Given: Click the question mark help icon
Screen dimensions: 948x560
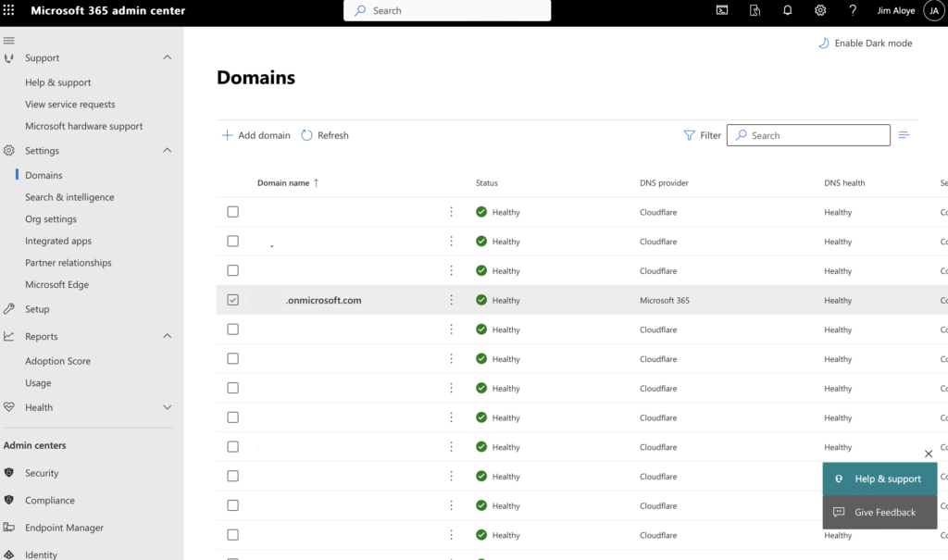Looking at the screenshot, I should tap(853, 10).
